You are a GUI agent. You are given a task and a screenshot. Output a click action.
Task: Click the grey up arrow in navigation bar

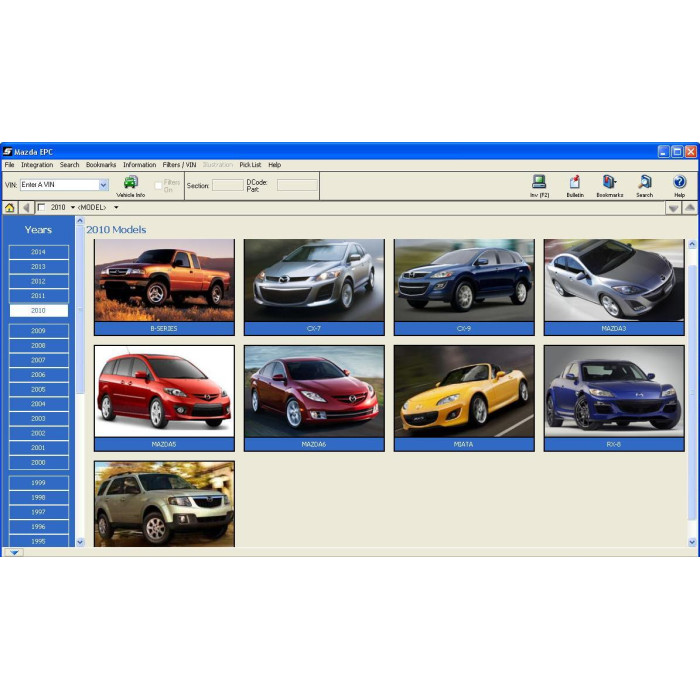(x=690, y=208)
